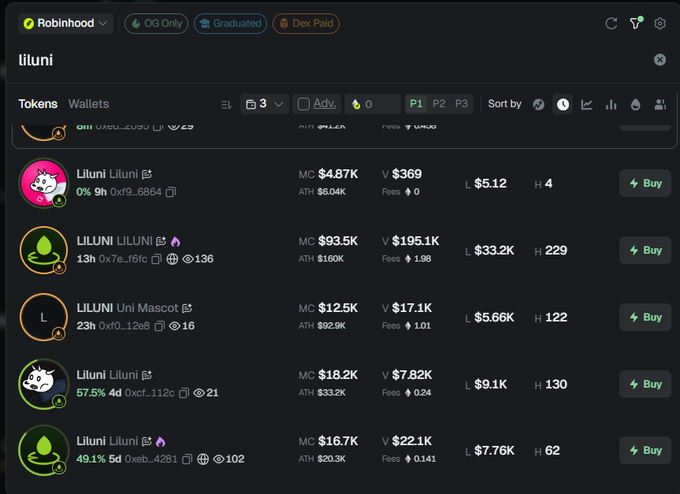Click note icon beside Uni Mascot
Viewport: 680px width, 494px height.
tap(187, 308)
